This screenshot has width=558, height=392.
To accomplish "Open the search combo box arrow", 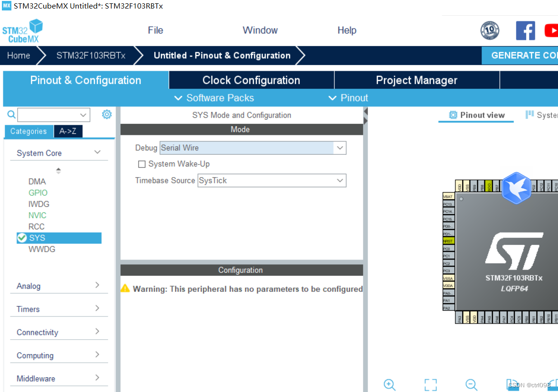I will click(x=84, y=115).
